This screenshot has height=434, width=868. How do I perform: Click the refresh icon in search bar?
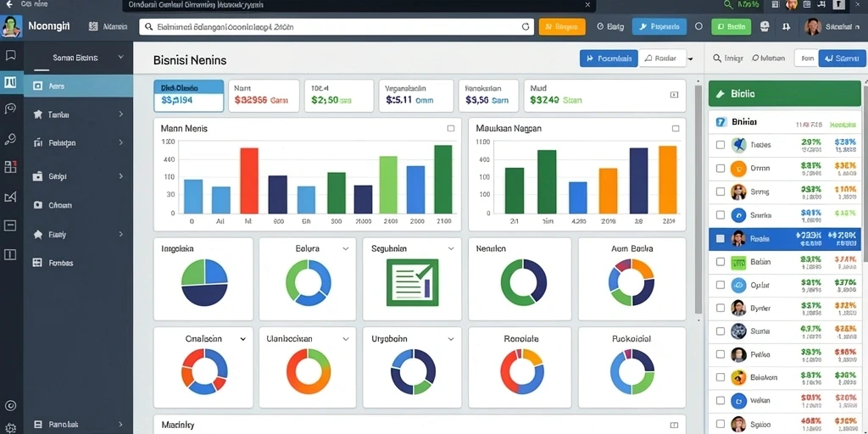(526, 26)
